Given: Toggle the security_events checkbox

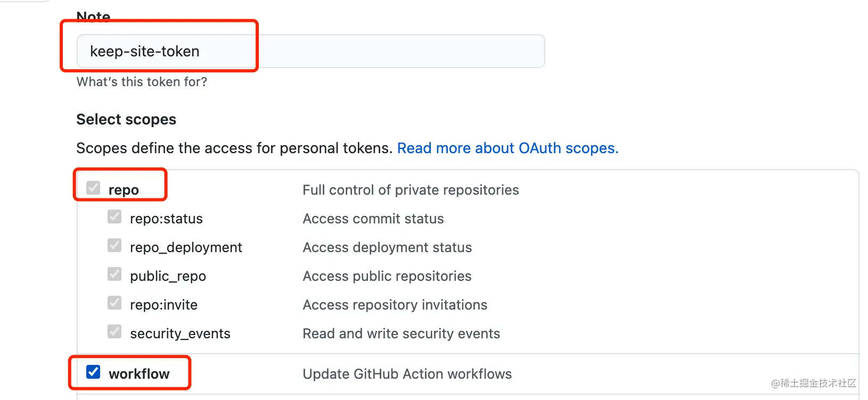Looking at the screenshot, I should coord(114,332).
